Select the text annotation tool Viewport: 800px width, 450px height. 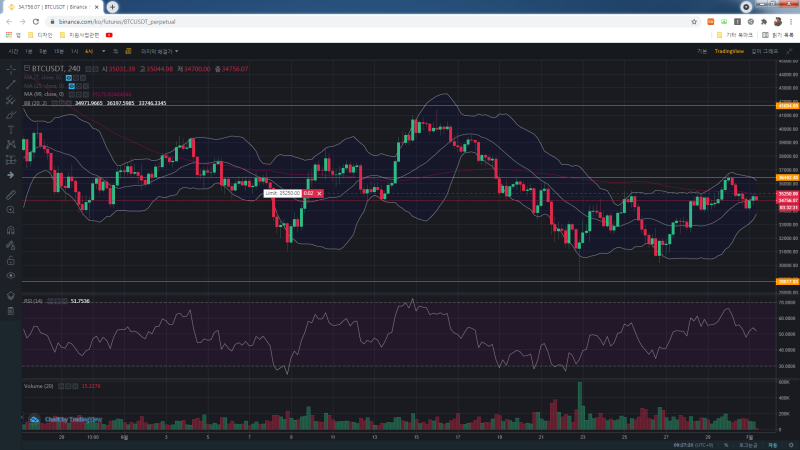coord(11,130)
